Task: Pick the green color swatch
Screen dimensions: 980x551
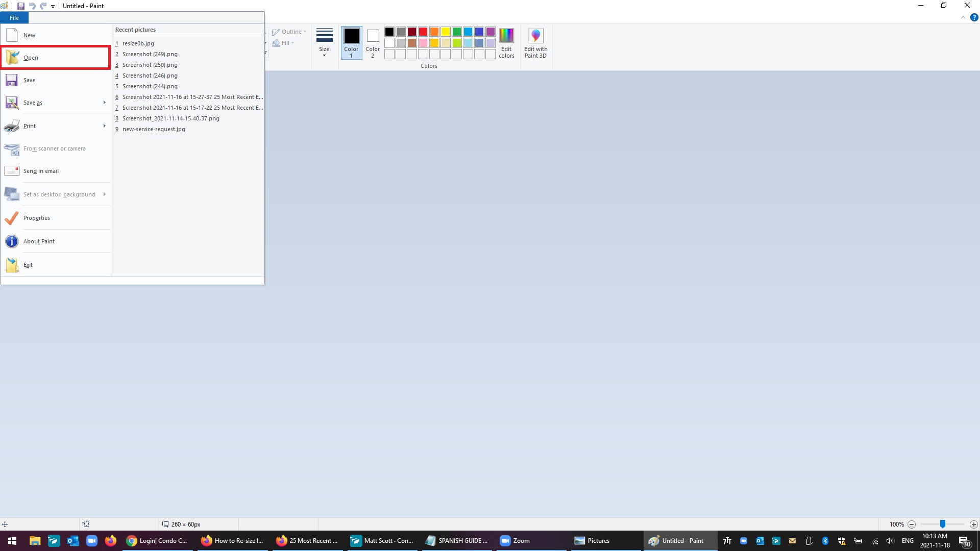Action: pos(457,32)
